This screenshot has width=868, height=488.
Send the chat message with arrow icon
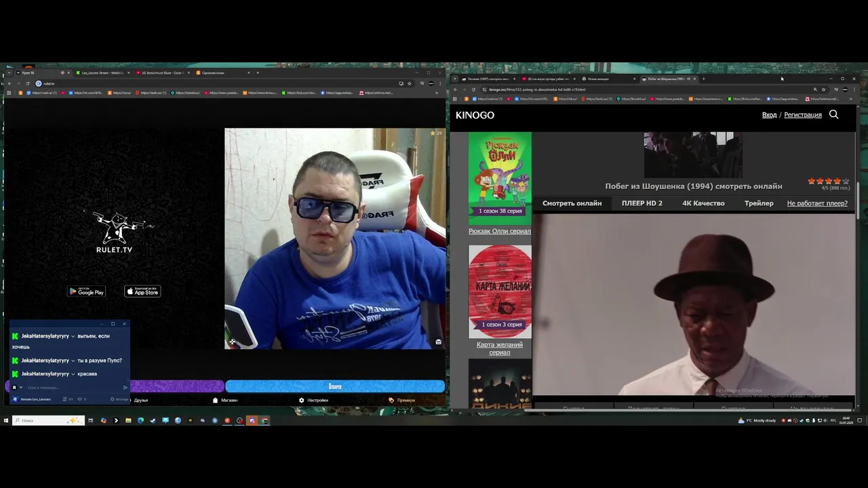point(125,387)
